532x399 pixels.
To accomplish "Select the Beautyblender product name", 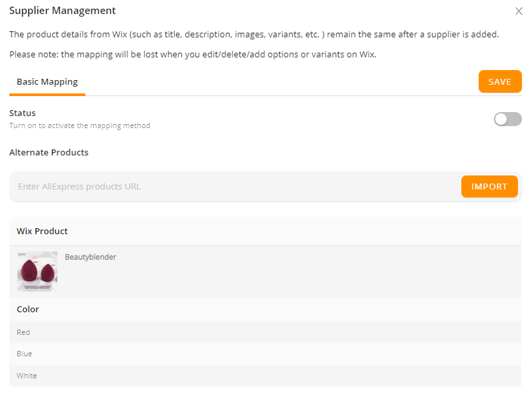I will tap(91, 257).
